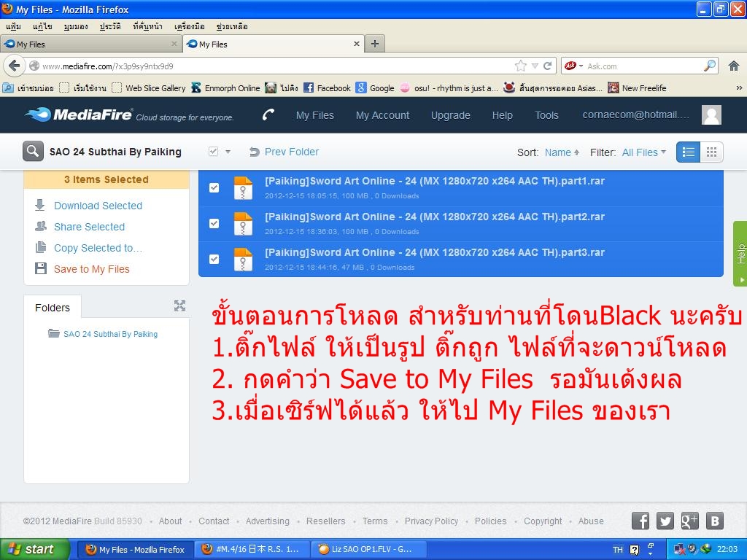Click the part2.rar archive file icon
The width and height of the screenshot is (747, 560).
pos(243,223)
